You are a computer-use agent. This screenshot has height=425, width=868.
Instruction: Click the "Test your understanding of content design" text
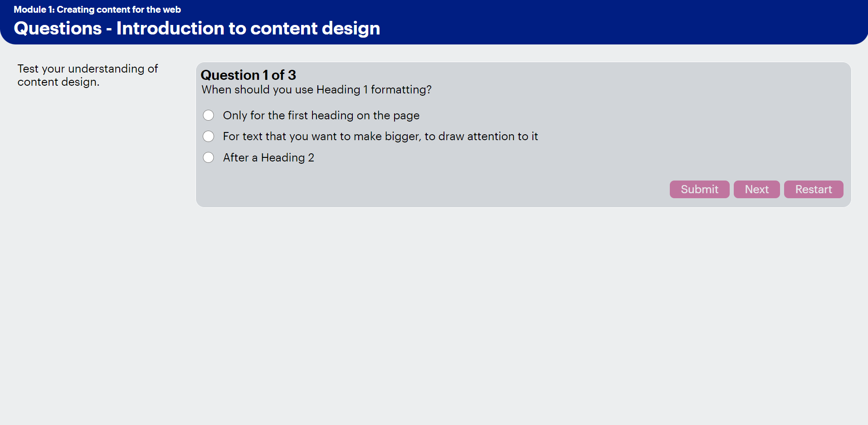click(88, 75)
